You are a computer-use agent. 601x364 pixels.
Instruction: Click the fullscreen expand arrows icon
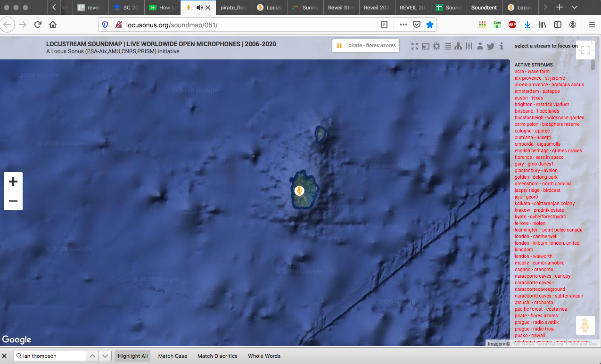point(415,46)
